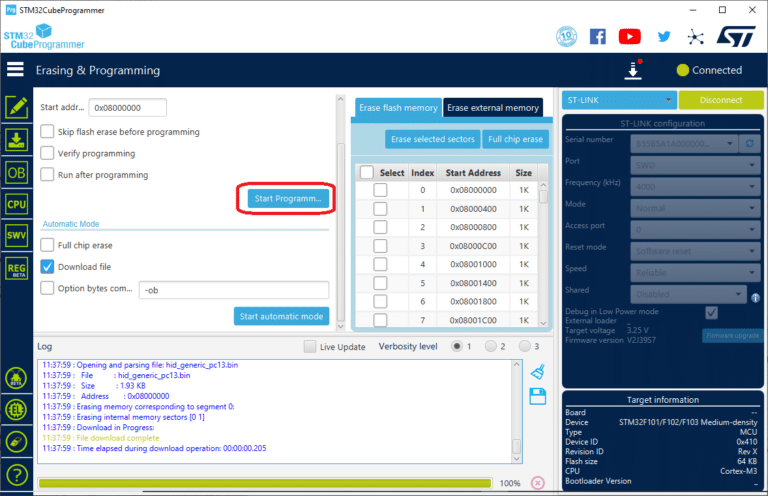768x496 pixels.
Task: Switch to Erase flash memory tab
Action: 398,108
